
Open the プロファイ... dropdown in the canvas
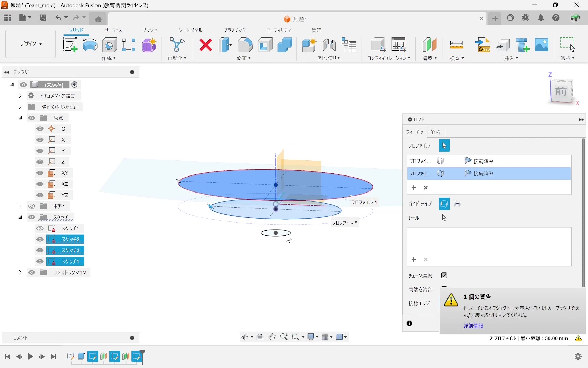[345, 223]
